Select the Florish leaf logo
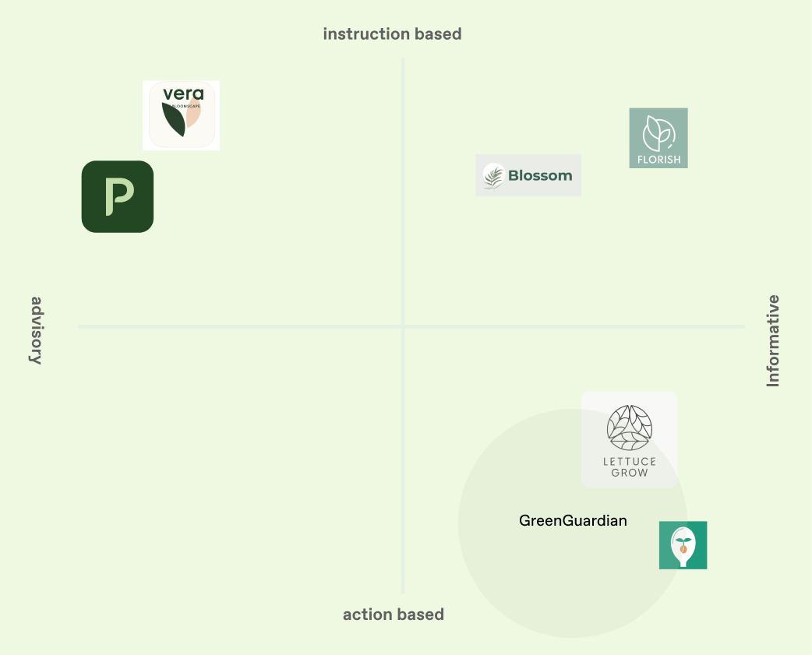Image resolution: width=812 pixels, height=655 pixels. (658, 138)
